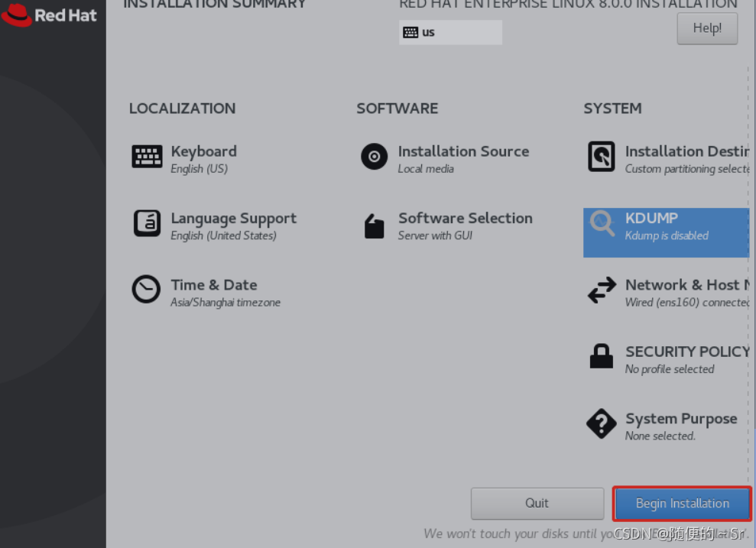Open the Keyboard settings title
Image resolution: width=756 pixels, height=548 pixels.
[x=203, y=151]
